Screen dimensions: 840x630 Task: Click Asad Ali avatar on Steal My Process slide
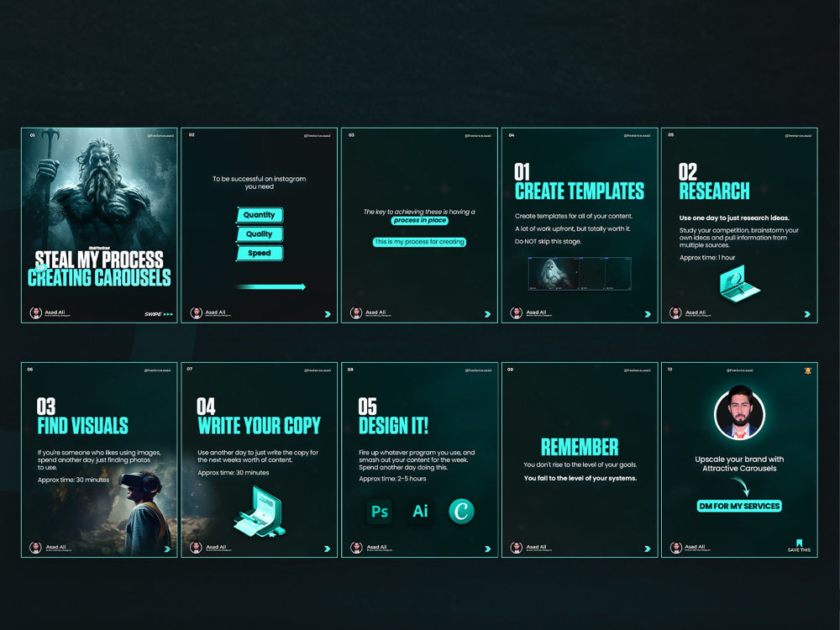tap(36, 312)
